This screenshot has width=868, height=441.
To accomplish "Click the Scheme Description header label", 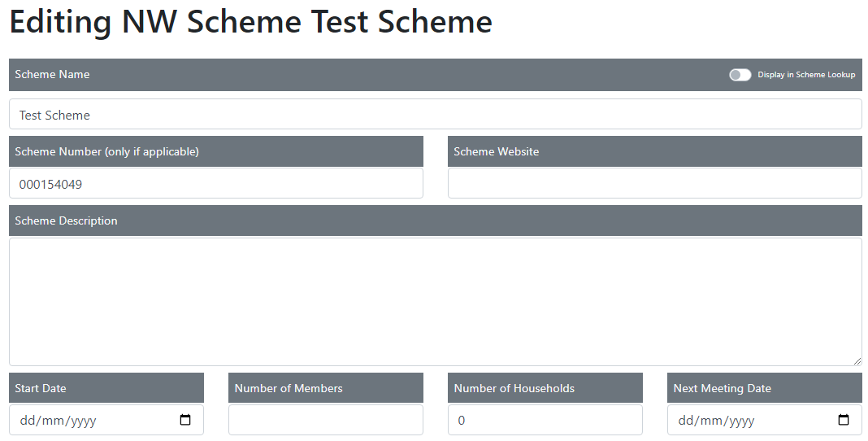I will point(66,220).
